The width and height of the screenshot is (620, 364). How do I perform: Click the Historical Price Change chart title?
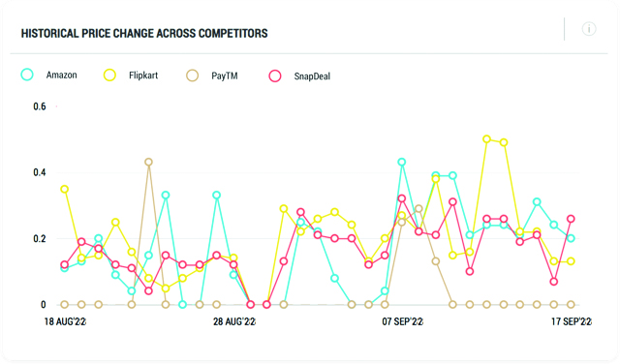(x=144, y=33)
